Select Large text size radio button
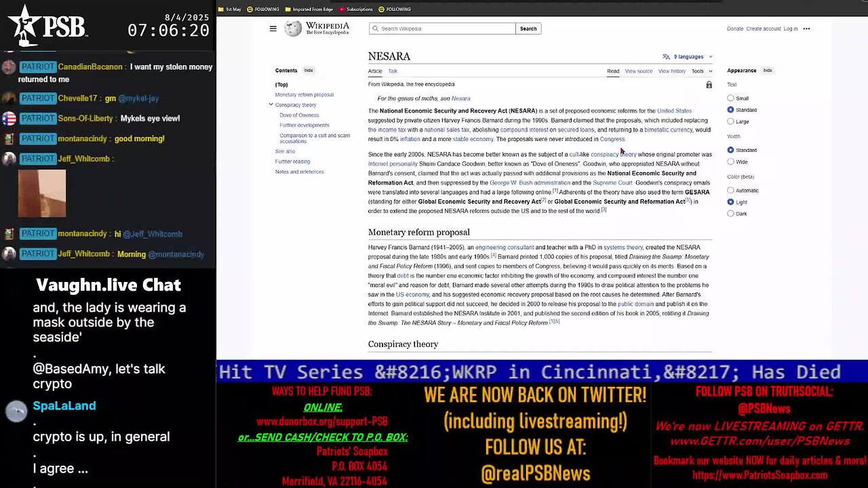868x488 pixels. (730, 121)
